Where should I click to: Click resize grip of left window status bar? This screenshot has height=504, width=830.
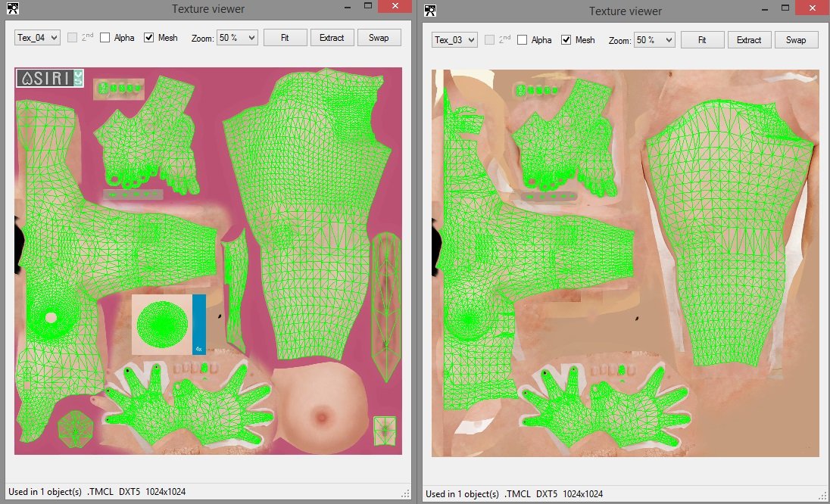[x=405, y=494]
